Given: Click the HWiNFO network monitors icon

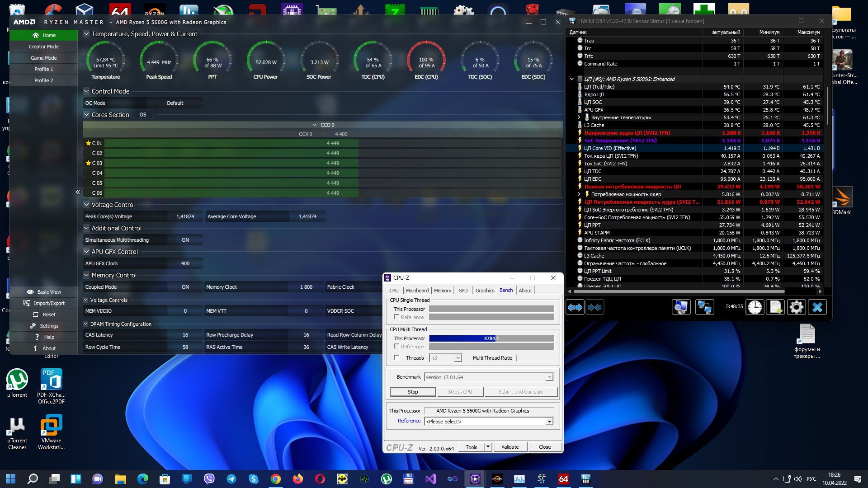Looking at the screenshot, I should click(704, 307).
